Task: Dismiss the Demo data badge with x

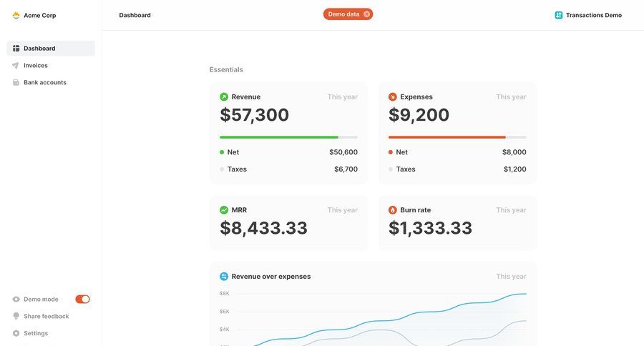Action: 366,14
